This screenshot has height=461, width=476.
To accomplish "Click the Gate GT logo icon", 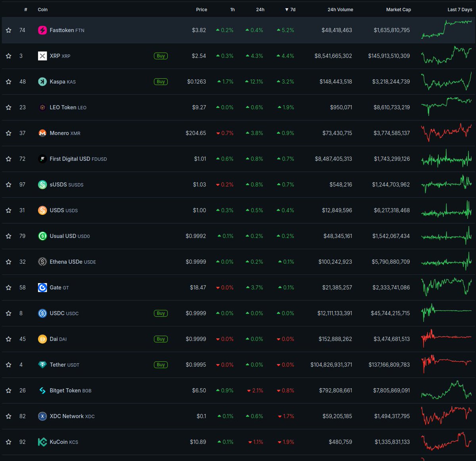I will click(42, 287).
